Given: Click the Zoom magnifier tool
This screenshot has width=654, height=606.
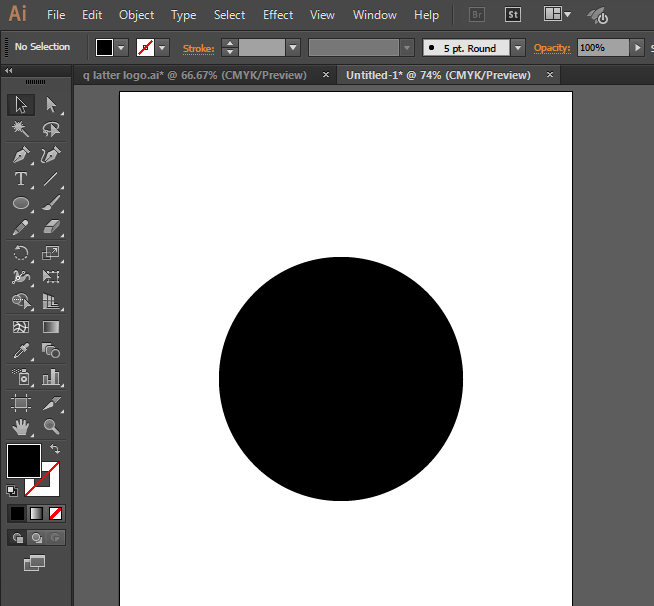Looking at the screenshot, I should (51, 427).
